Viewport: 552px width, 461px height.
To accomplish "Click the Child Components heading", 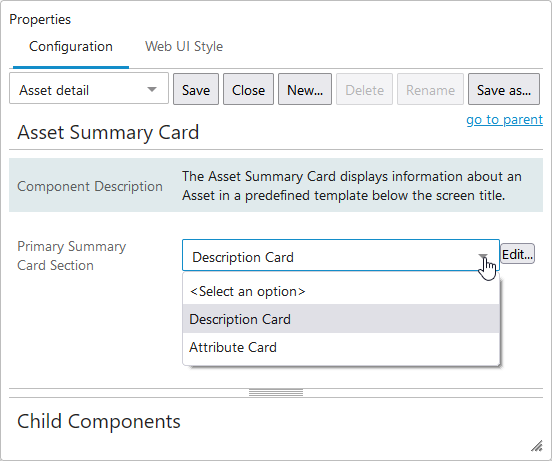I will point(99,422).
